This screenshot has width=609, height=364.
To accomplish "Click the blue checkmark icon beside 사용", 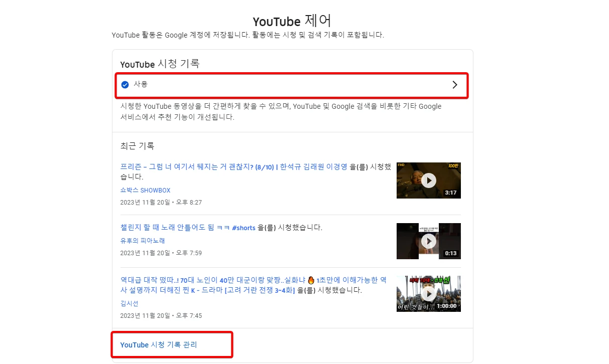I will click(x=125, y=84).
